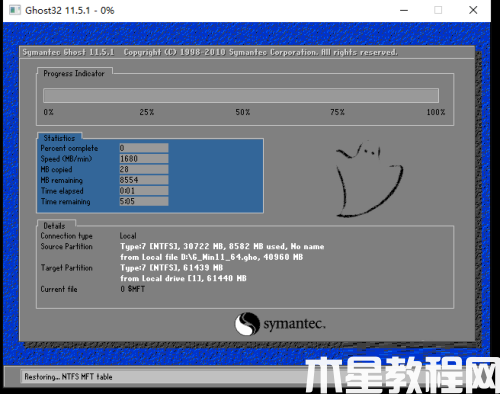
Task: Click the ghost mascot drawing
Action: point(369,179)
